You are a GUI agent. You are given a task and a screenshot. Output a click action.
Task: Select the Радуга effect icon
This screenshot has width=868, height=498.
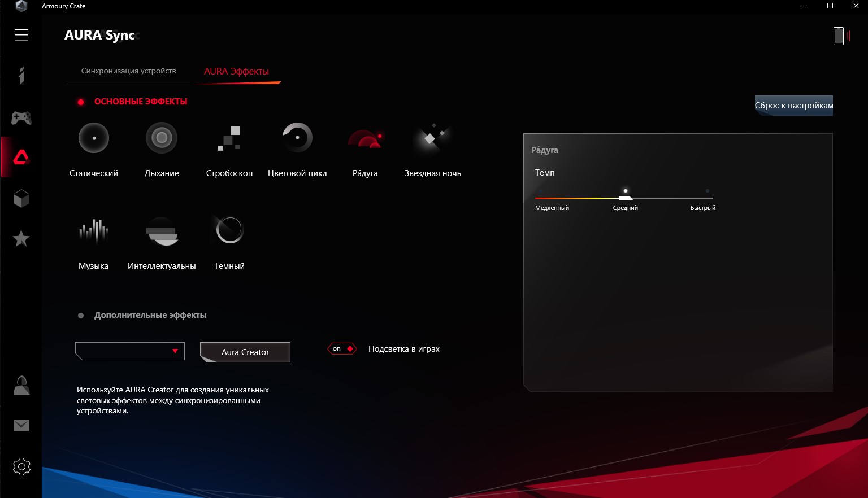coord(365,139)
